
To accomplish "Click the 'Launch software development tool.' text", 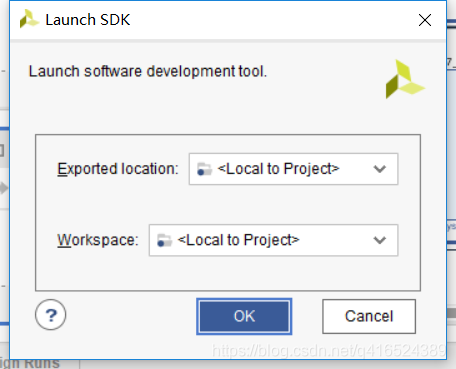I will [x=148, y=71].
